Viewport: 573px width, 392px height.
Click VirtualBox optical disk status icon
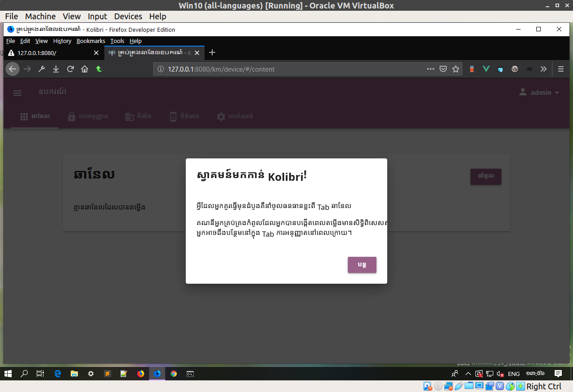(438, 386)
